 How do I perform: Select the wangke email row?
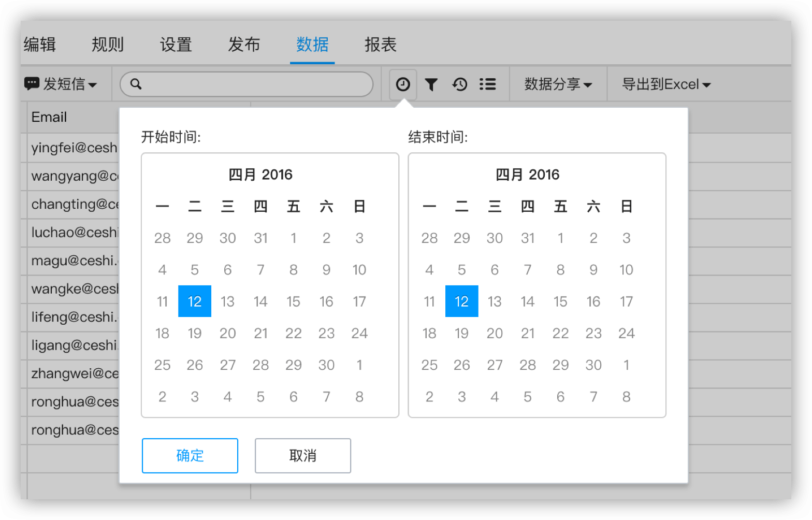(74, 288)
